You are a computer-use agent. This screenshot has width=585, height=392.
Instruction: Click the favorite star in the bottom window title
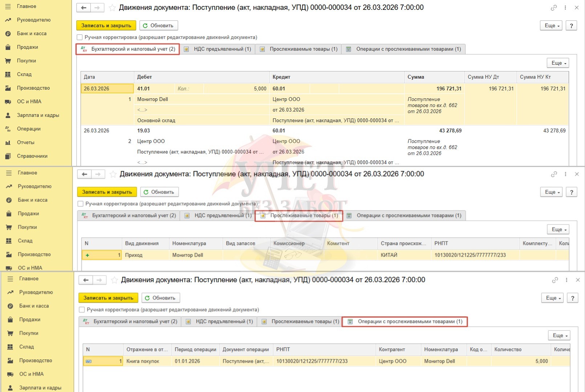(114, 280)
